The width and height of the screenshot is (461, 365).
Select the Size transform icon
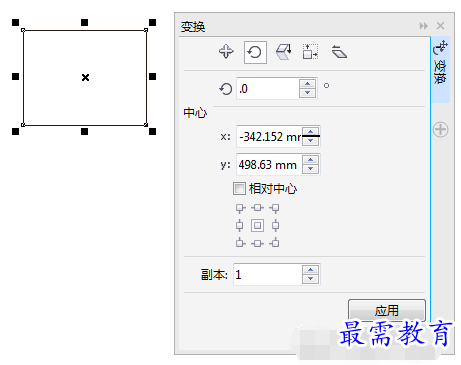pos(310,52)
